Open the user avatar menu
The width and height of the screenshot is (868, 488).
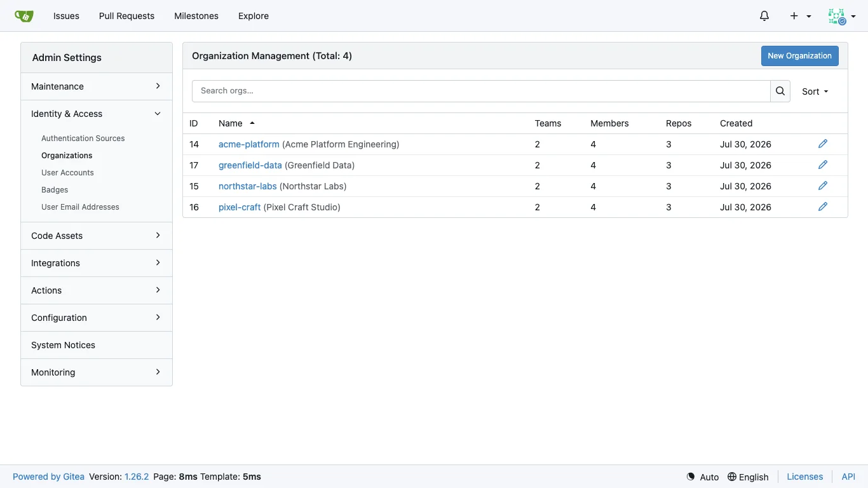tap(842, 17)
